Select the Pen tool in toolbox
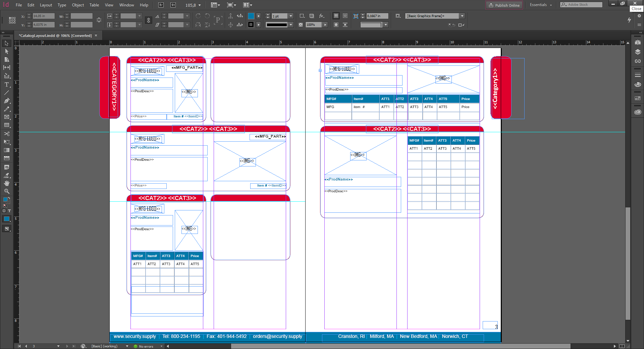Screen dimensions: 644x349 pyautogui.click(x=6, y=101)
